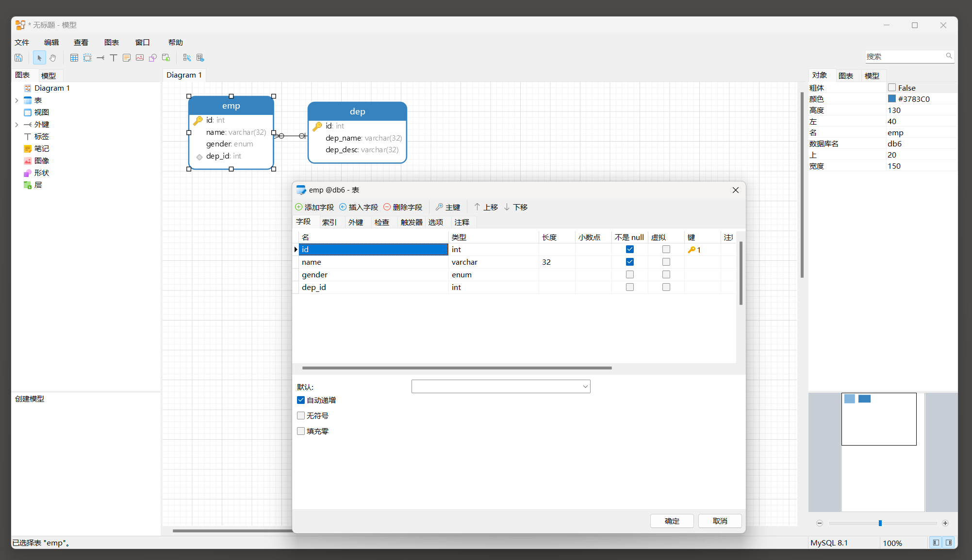Enable Not null for the dep_id field
The image size is (972, 560).
(630, 287)
